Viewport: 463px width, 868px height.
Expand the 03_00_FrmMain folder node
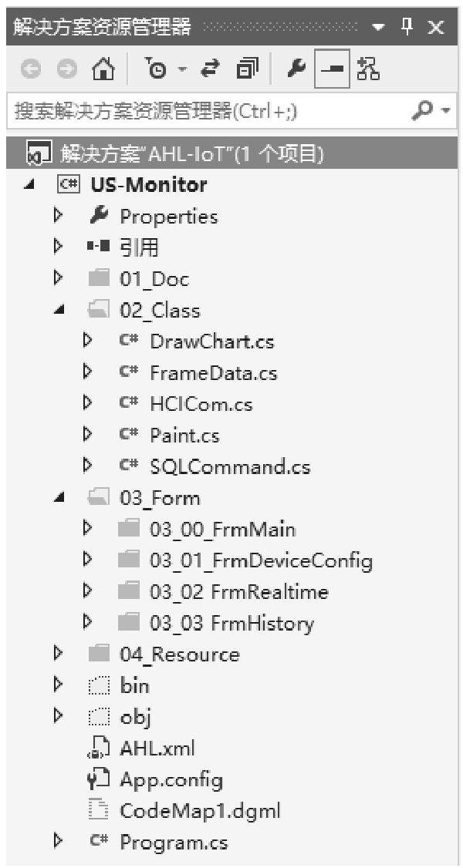point(87,529)
